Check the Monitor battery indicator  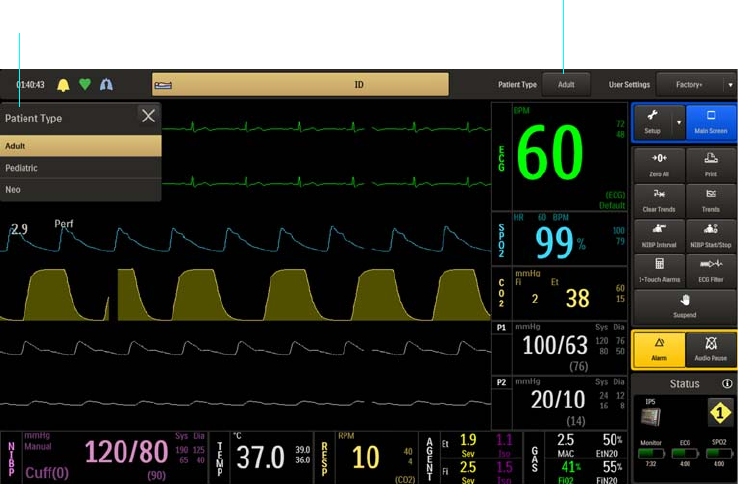tap(651, 453)
